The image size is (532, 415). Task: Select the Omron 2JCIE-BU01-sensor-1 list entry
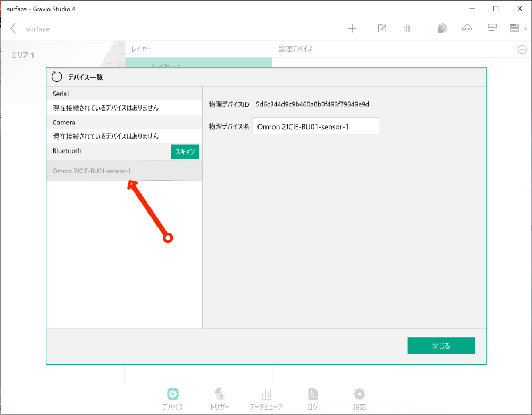pos(124,171)
